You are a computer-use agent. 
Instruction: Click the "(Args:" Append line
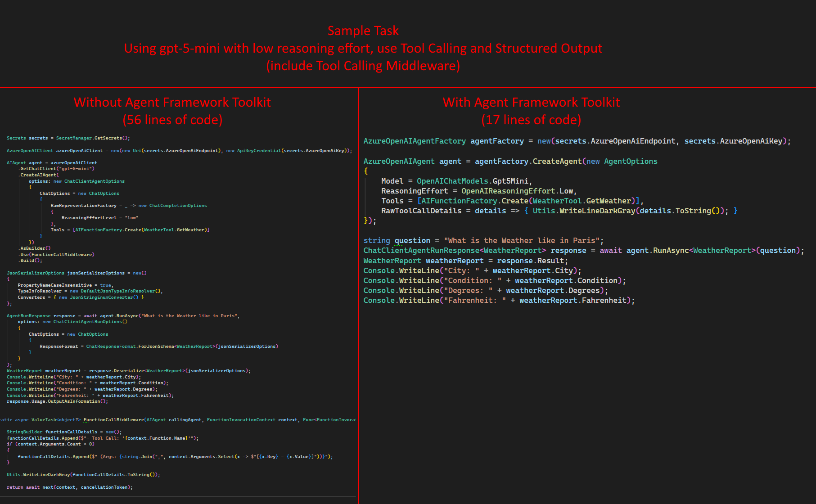[176, 457]
